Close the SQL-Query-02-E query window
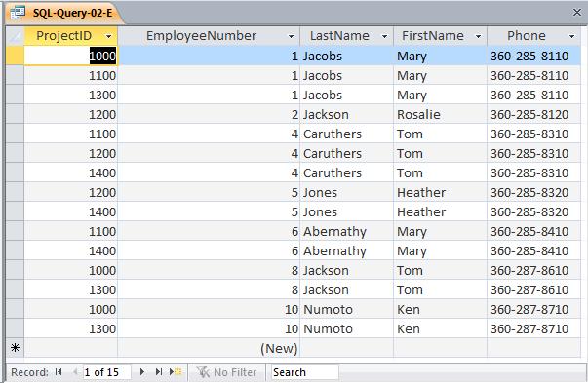The height and width of the screenshot is (383, 588). tap(576, 13)
